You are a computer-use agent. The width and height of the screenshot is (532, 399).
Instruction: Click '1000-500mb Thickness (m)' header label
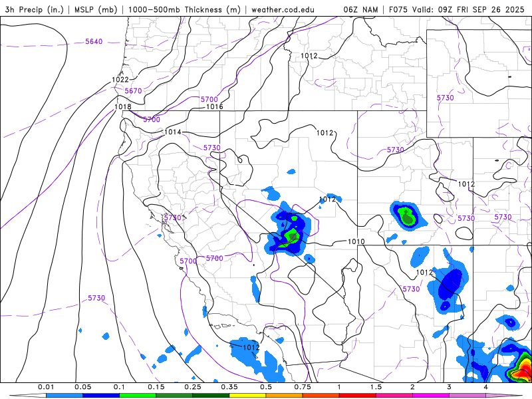(184, 9)
